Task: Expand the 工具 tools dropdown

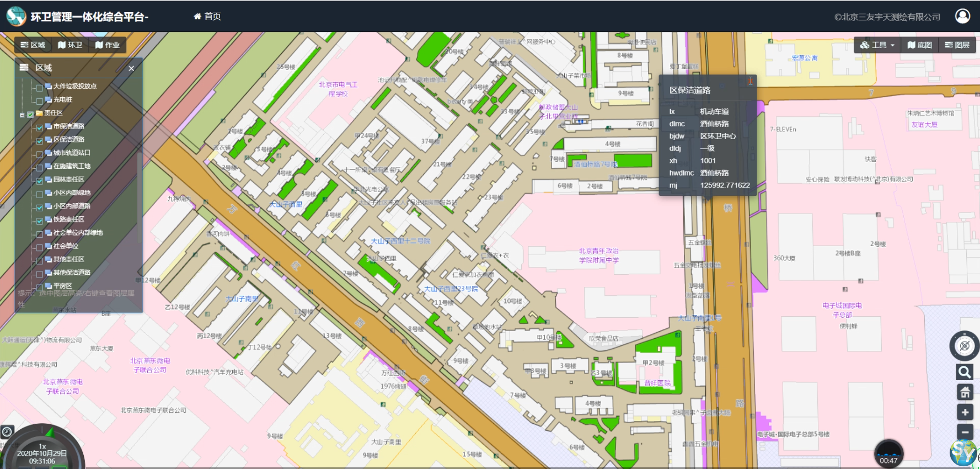Action: pyautogui.click(x=877, y=45)
